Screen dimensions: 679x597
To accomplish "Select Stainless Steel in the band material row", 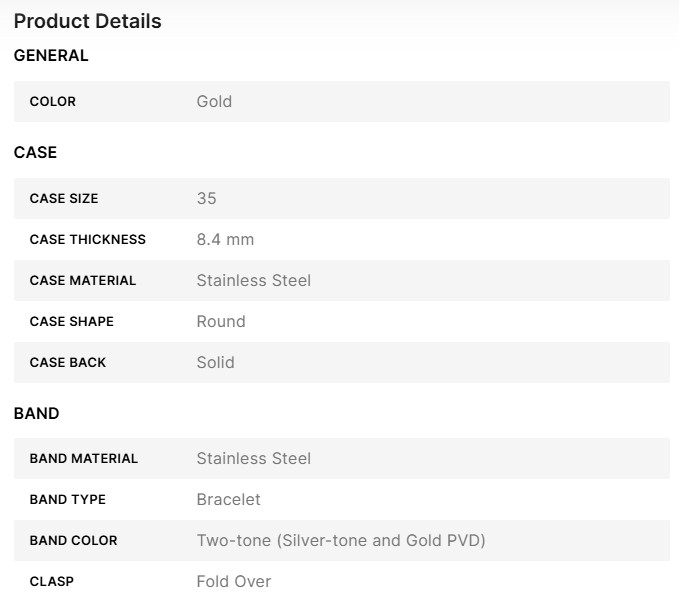I will click(x=254, y=459).
